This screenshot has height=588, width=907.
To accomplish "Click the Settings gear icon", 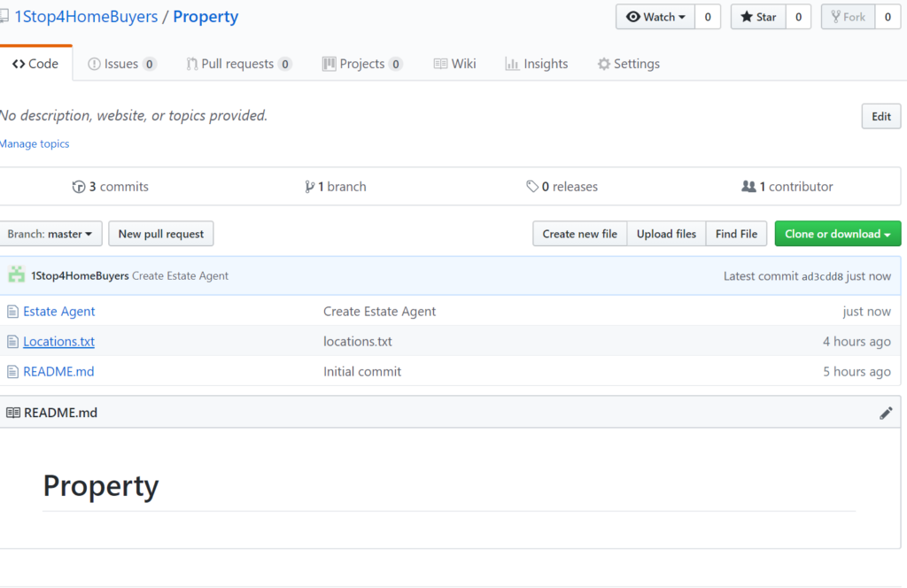I will pos(604,64).
